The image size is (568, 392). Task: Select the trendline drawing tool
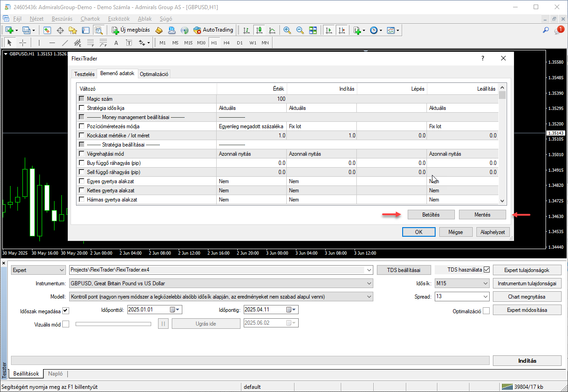point(65,43)
